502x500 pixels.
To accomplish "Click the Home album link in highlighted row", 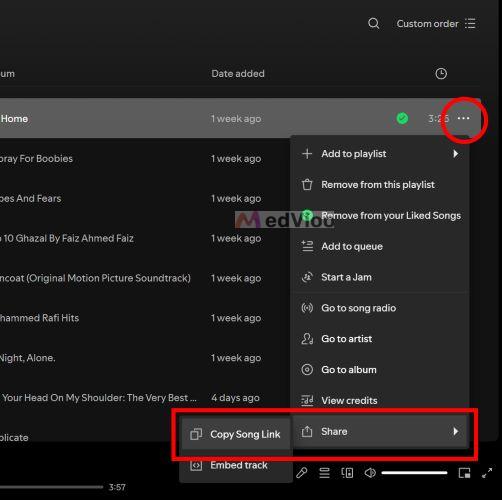I will (x=14, y=119).
